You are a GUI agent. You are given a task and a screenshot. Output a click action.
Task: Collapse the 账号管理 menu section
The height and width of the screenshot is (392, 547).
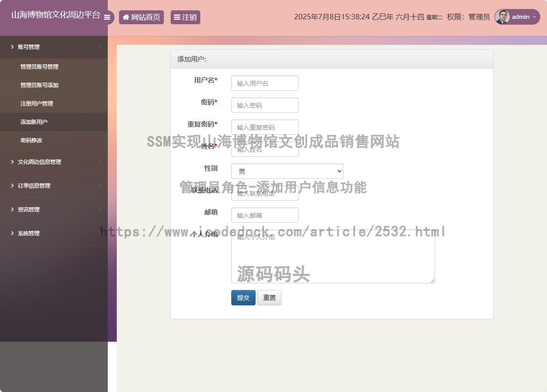click(54, 47)
